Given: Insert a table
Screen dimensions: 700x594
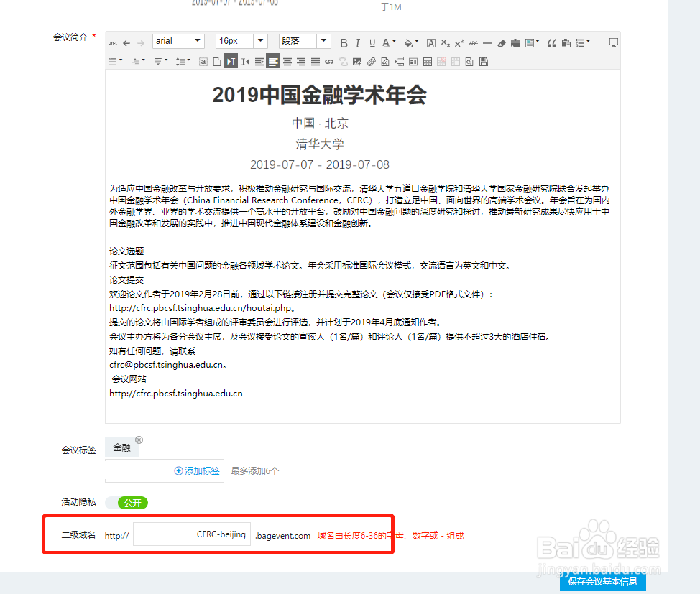Looking at the screenshot, I should [427, 62].
